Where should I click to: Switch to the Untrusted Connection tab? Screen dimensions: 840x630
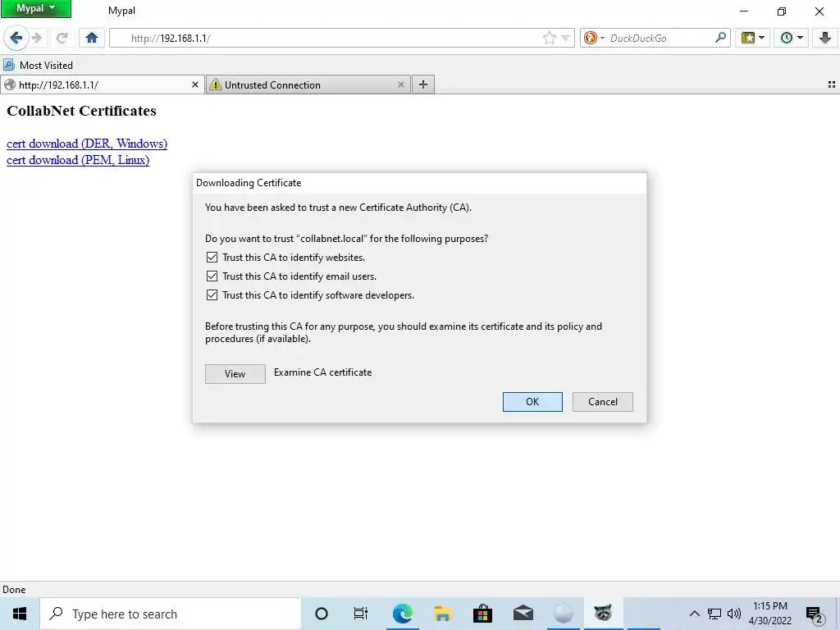click(308, 84)
